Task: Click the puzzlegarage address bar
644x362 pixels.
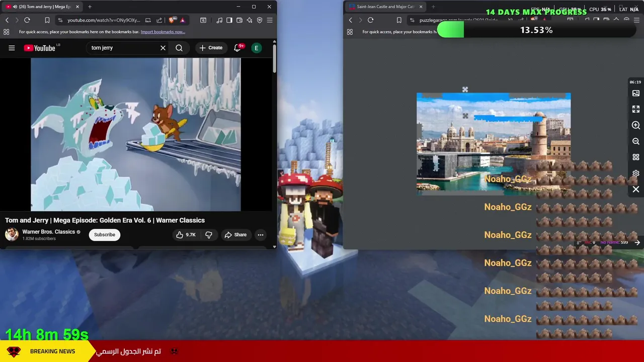Action: coord(458,20)
